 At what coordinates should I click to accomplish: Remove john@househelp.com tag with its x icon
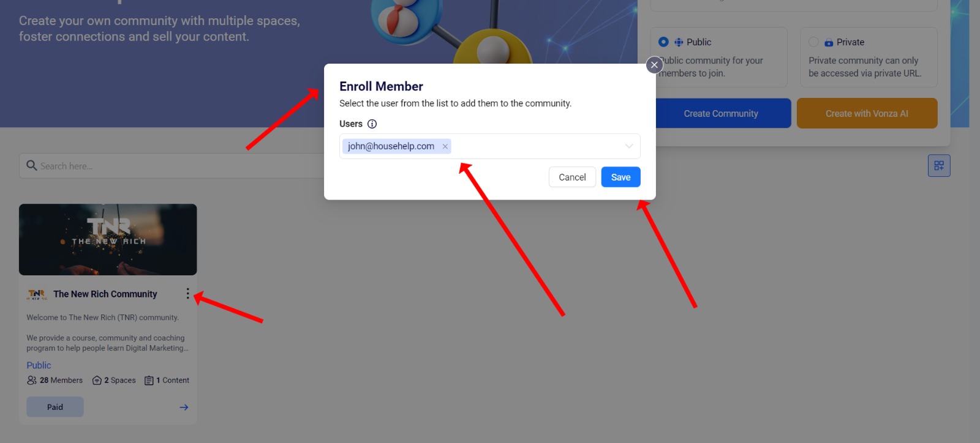[445, 146]
